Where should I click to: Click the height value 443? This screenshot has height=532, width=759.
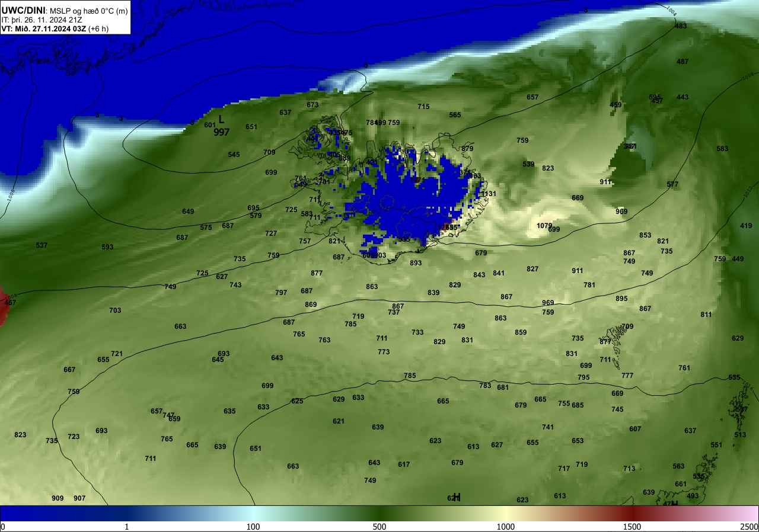click(x=683, y=97)
